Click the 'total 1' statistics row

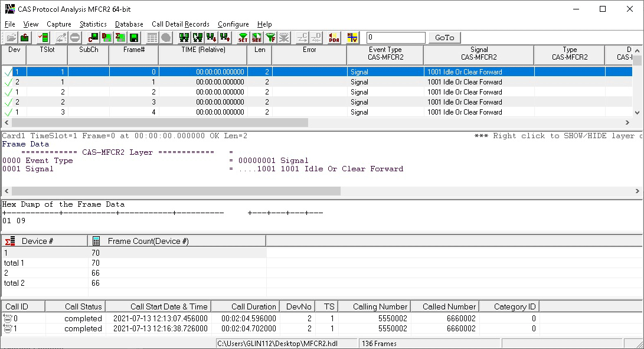pyautogui.click(x=134, y=263)
